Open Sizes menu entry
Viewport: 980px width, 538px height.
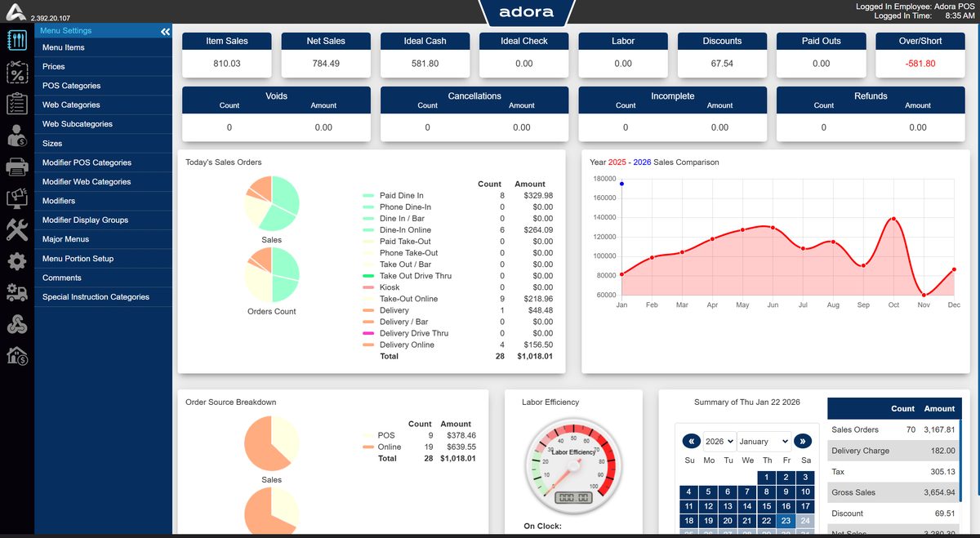103,143
